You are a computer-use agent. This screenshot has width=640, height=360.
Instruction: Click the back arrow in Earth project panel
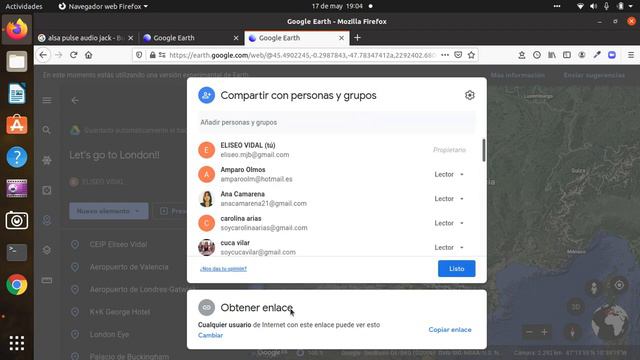(x=75, y=100)
